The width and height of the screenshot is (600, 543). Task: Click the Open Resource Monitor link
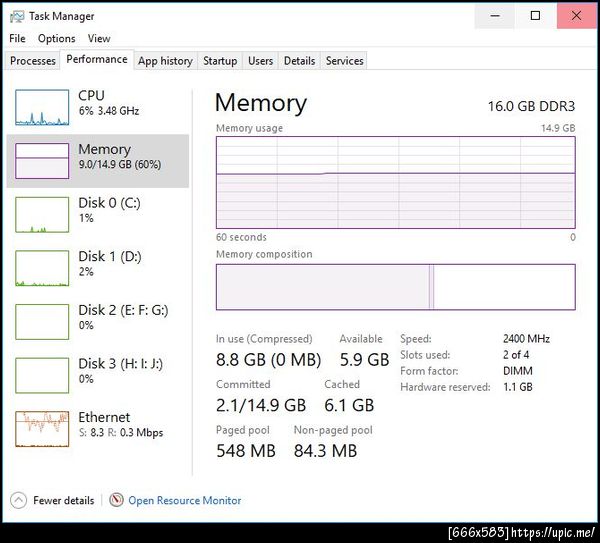tap(184, 500)
